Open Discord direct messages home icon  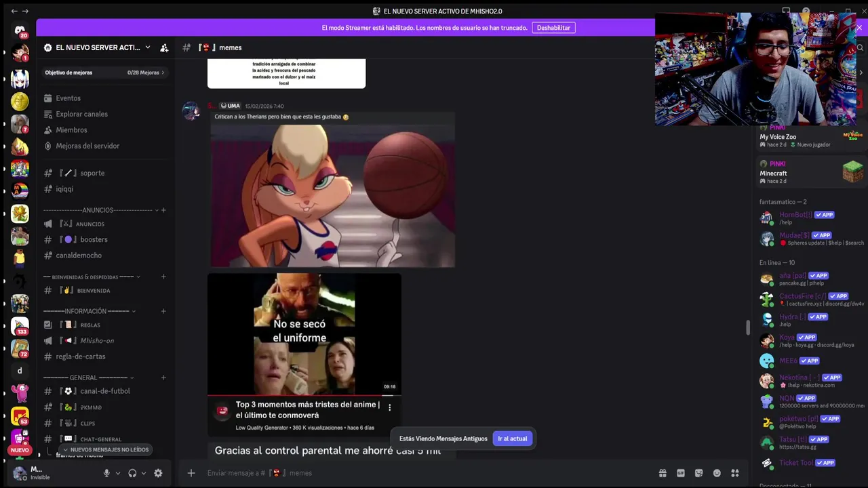click(20, 30)
